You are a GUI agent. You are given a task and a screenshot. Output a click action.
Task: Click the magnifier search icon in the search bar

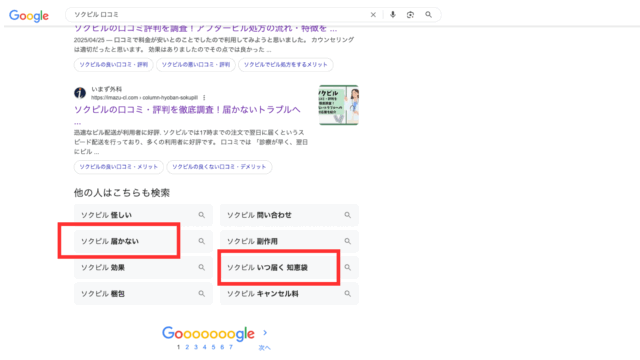[428, 15]
